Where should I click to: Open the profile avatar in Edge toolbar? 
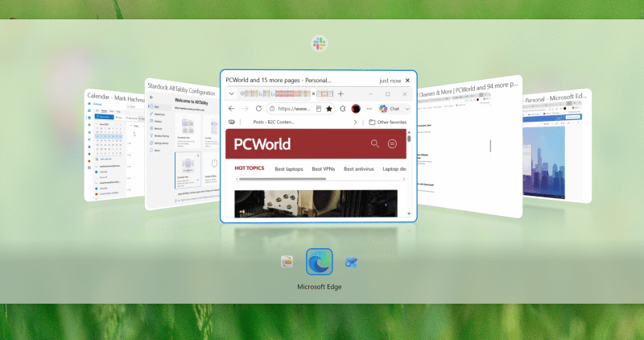point(356,109)
